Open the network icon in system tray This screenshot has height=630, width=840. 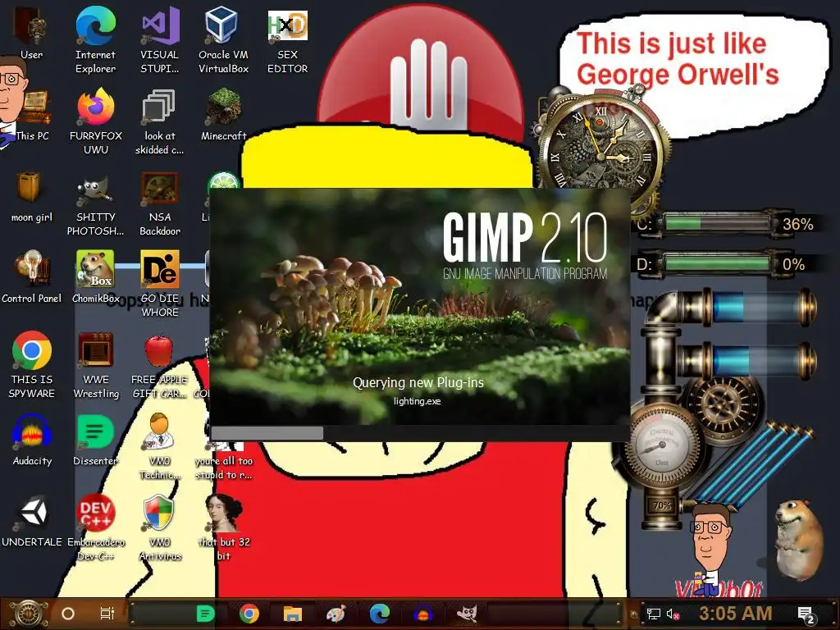pyautogui.click(x=653, y=614)
